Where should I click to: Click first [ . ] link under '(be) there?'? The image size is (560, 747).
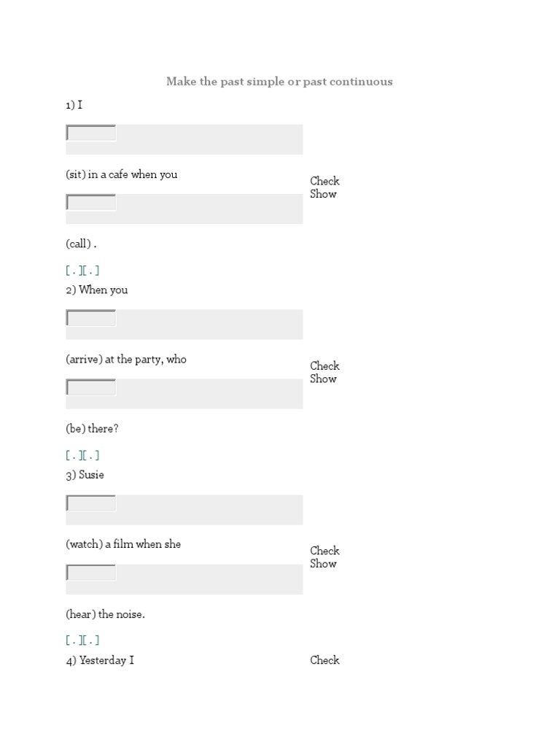tap(73, 455)
